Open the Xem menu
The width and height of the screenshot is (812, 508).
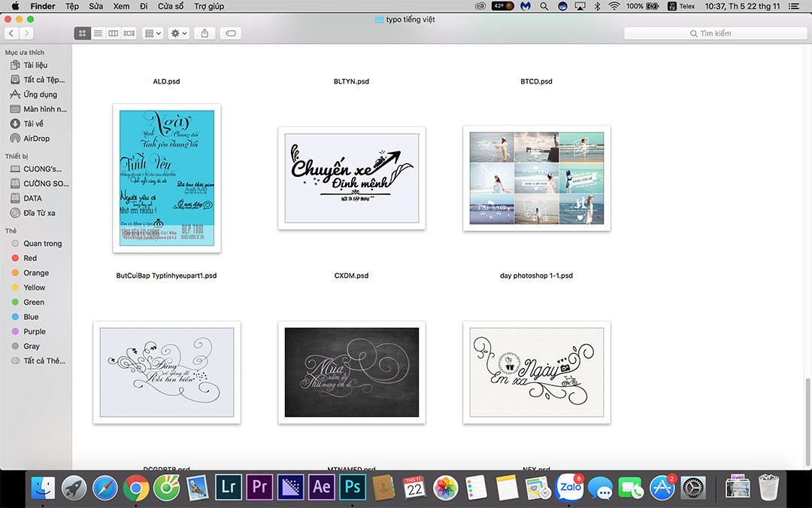[121, 6]
